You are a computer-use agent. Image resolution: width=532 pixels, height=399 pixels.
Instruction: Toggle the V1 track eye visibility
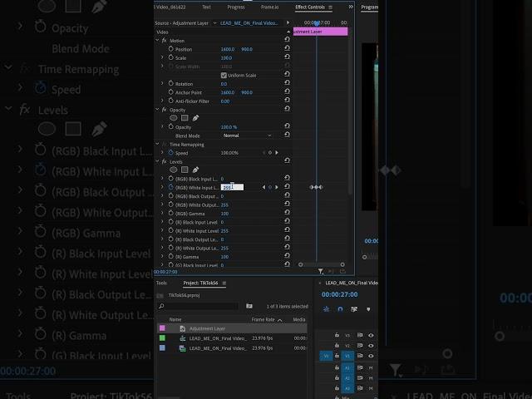point(371,356)
